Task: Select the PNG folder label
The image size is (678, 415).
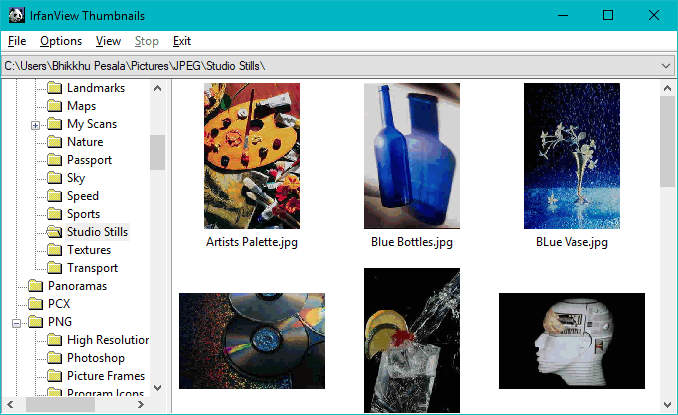Action: pyautogui.click(x=60, y=322)
